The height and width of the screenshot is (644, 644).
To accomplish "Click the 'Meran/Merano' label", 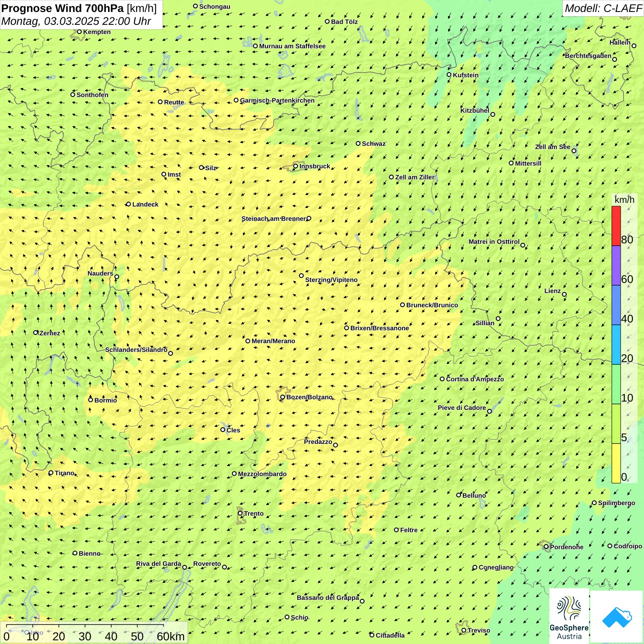I will (x=273, y=341).
